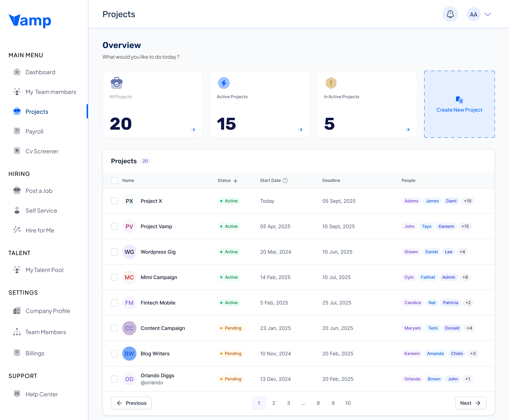
Task: Check the Blog Writers row checkbox
Action: 115,353
